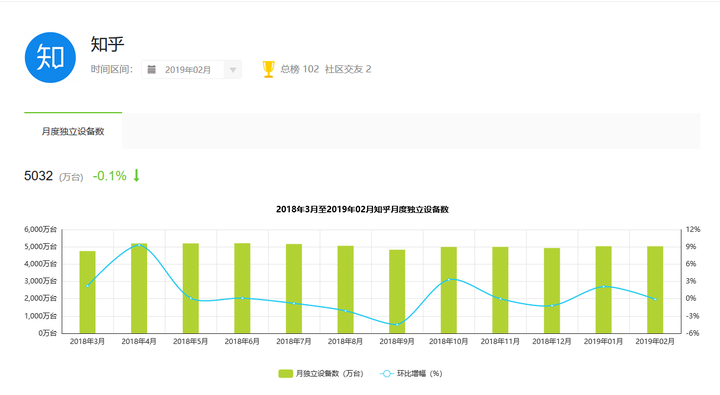The image size is (720, 395).
Task: Click the chart title 2018年3月至2019年02月知乎月度独立设备数
Action: click(362, 209)
